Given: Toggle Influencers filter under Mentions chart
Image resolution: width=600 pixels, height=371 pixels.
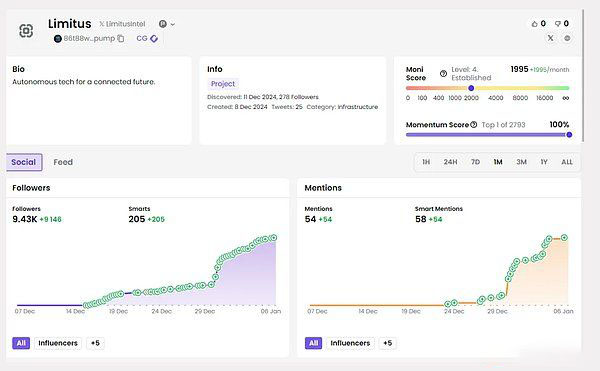Looking at the screenshot, I should (x=350, y=343).
